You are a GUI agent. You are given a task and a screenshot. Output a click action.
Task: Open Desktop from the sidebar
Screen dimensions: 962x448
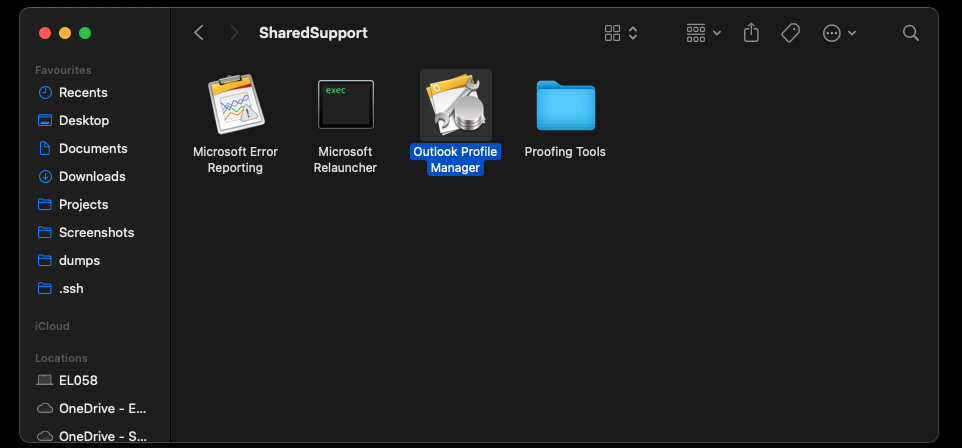pyautogui.click(x=83, y=120)
